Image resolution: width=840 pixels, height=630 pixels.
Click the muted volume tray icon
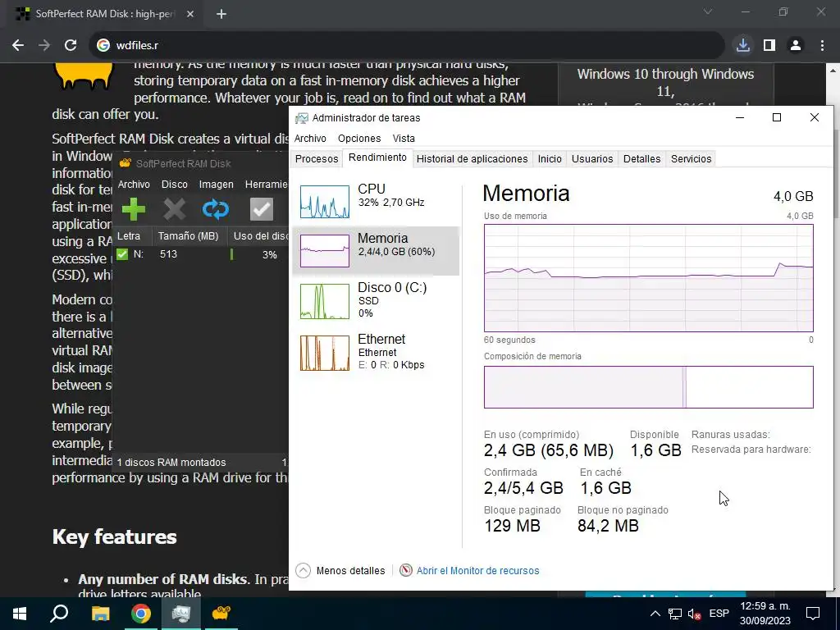(695, 614)
